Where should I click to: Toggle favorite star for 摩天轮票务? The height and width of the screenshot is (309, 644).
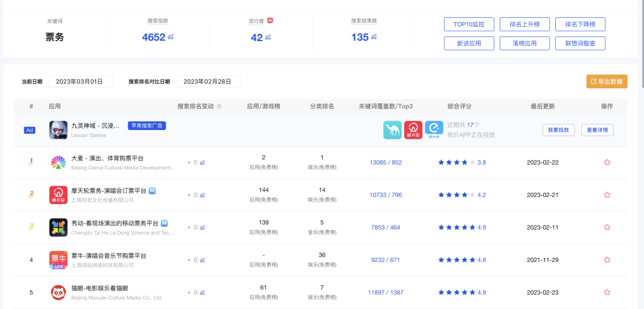tap(607, 195)
